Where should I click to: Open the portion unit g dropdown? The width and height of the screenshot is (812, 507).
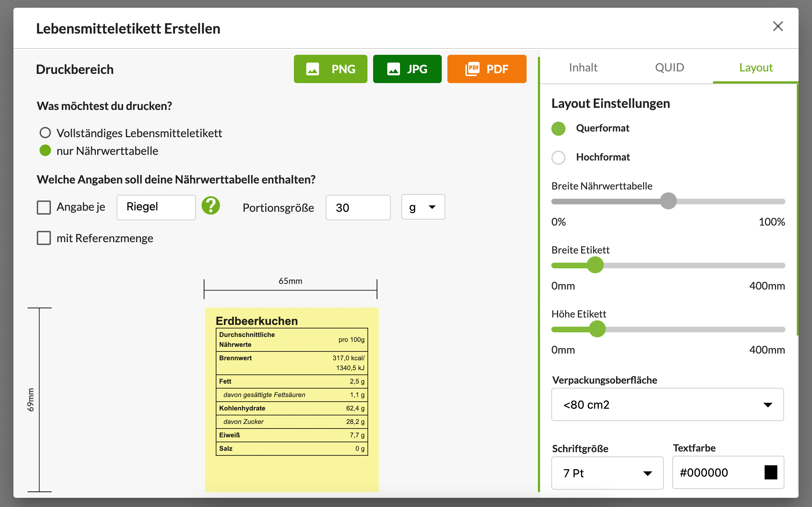[423, 207]
